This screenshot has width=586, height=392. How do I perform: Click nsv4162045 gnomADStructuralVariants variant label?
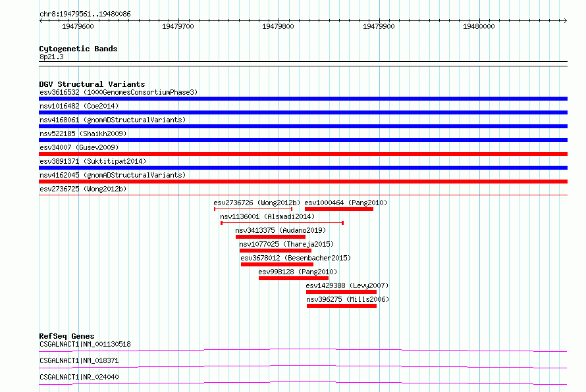[x=113, y=175]
